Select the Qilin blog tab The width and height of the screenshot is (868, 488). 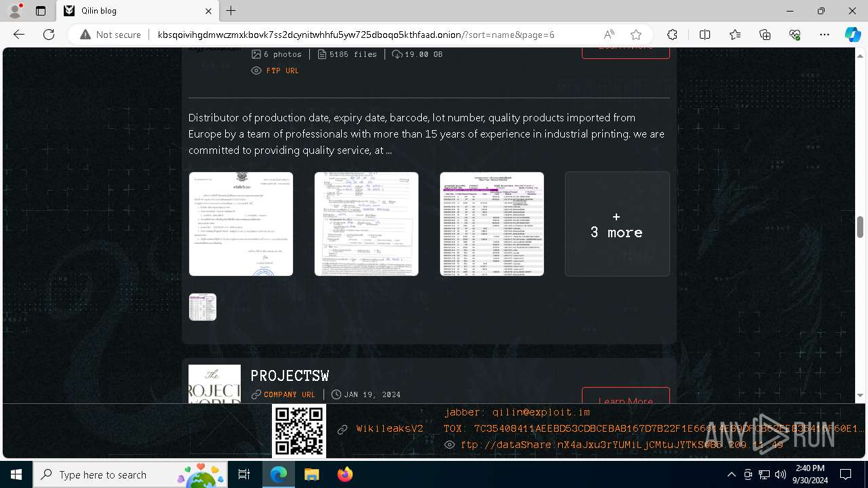click(x=138, y=11)
